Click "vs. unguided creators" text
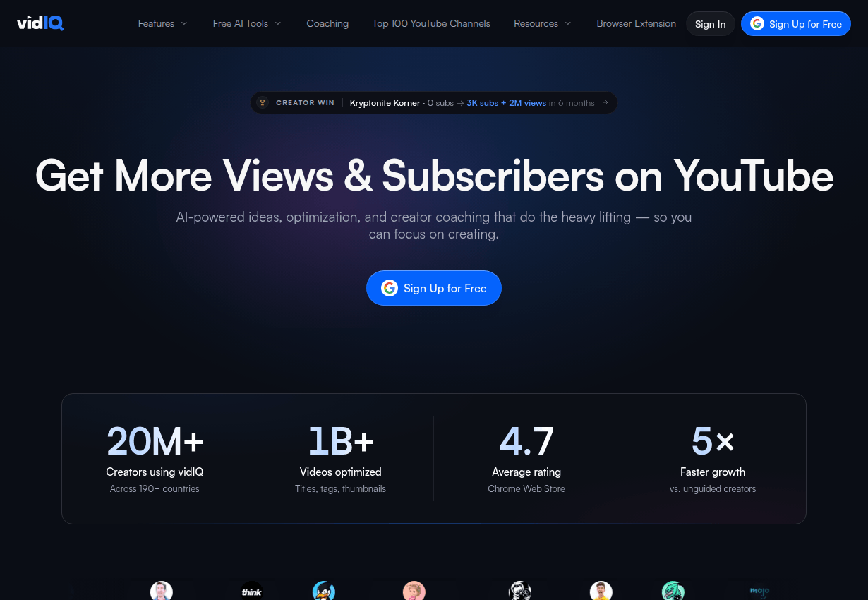 713,488
